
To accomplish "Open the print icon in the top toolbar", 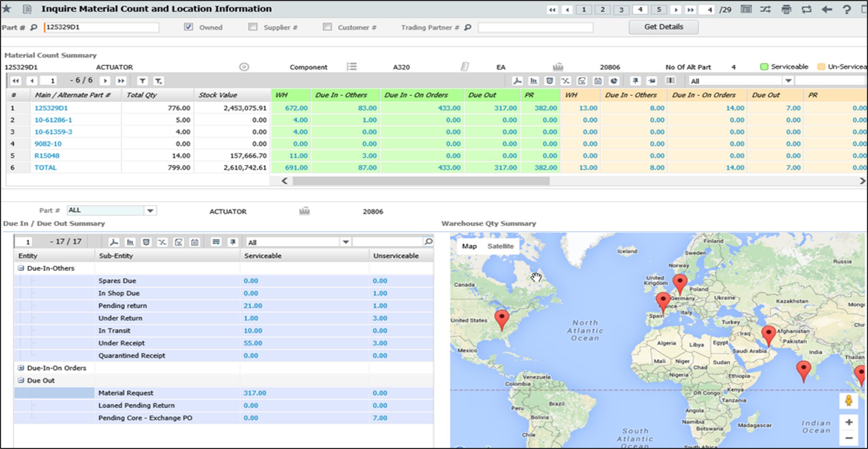I will coord(787,9).
